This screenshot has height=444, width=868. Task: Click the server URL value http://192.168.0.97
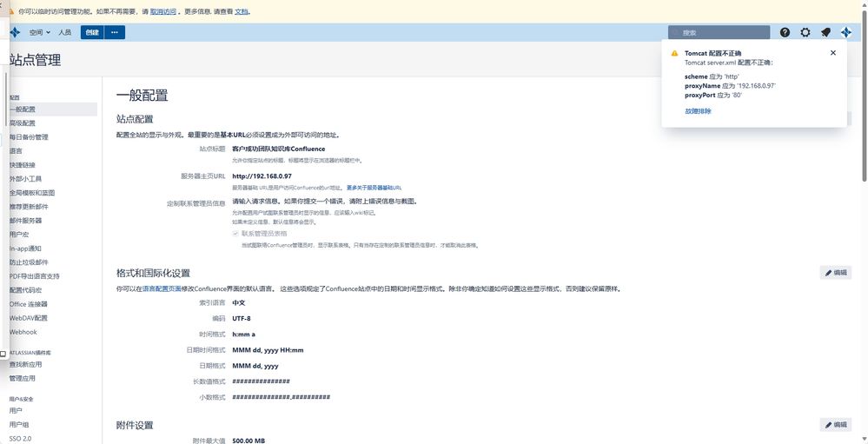[x=262, y=176]
